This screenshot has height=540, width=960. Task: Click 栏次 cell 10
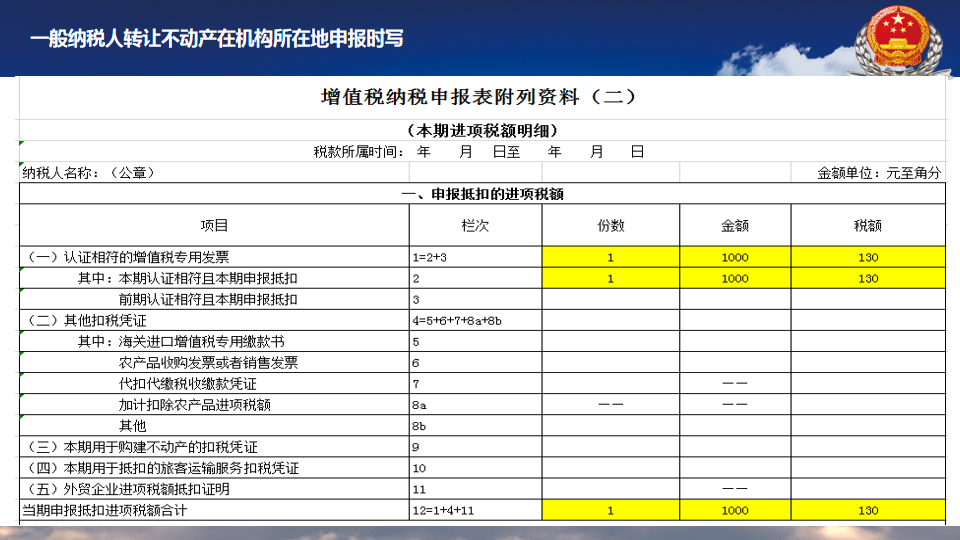475,468
